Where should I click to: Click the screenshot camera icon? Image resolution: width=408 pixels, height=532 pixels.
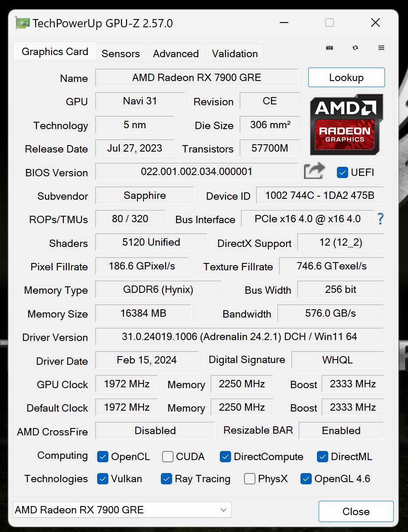(330, 48)
